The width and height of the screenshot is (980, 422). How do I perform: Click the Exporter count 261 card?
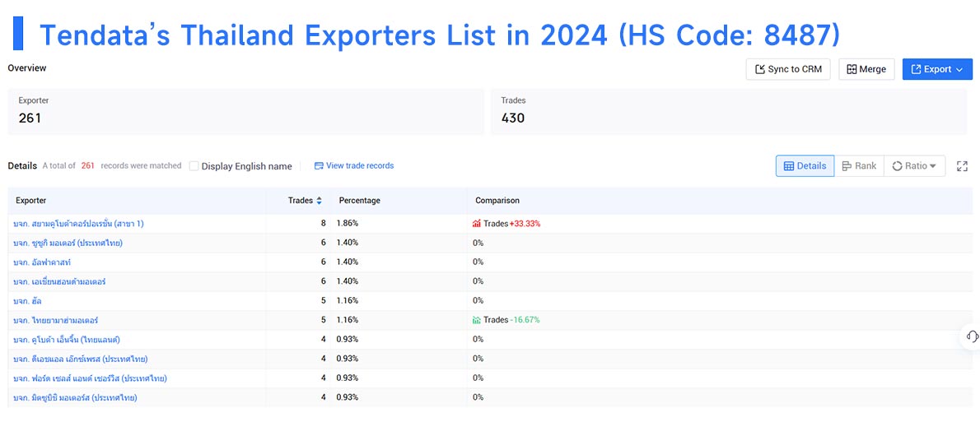tap(245, 111)
